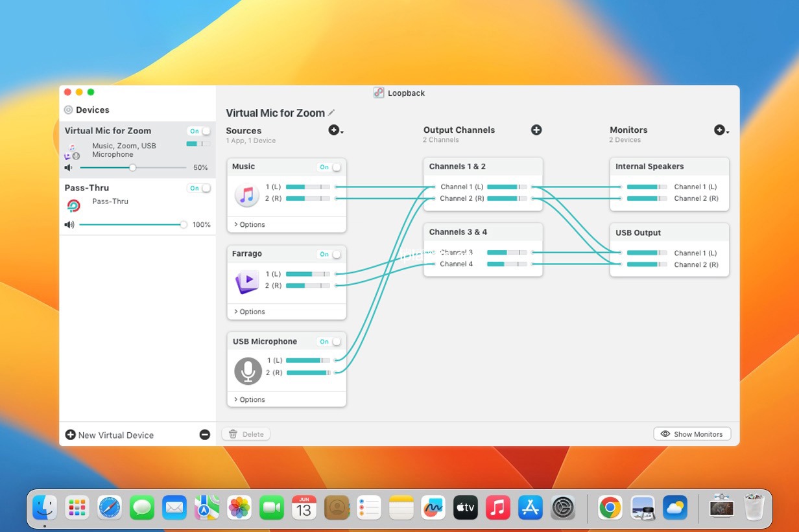This screenshot has width=799, height=532.
Task: Click the Farrago app icon in Sources
Action: click(246, 282)
